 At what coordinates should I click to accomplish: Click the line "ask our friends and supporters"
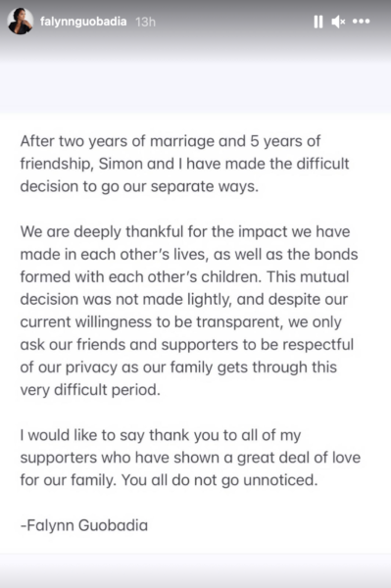[x=187, y=345]
